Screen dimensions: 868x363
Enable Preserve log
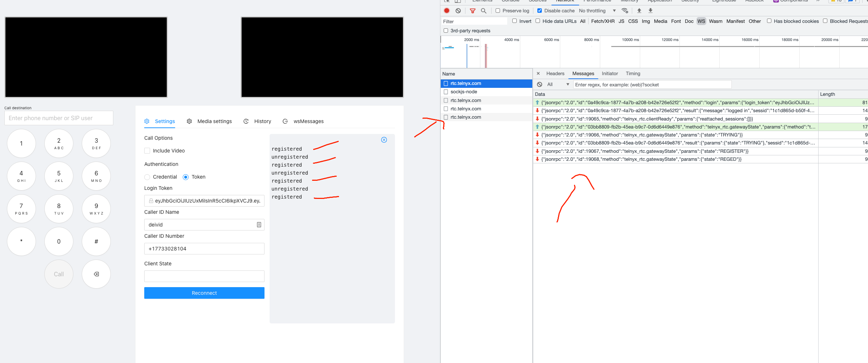[498, 11]
